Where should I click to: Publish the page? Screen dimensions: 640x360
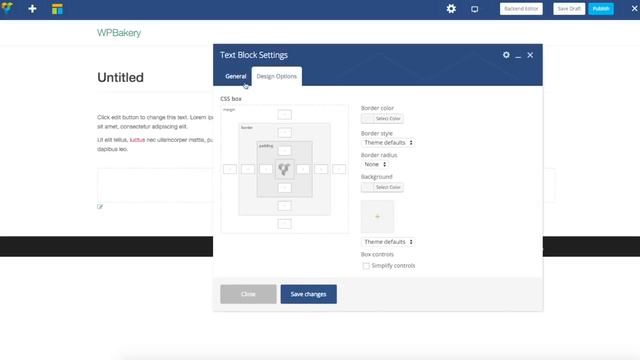(601, 9)
